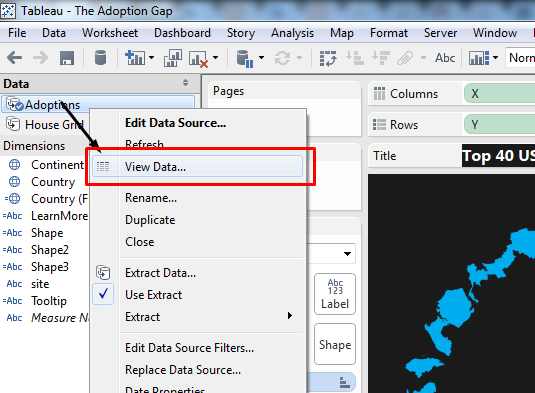Click the Duplicate Sheet toolbar icon
Image resolution: width=535 pixels, height=393 pixels.
click(x=173, y=58)
